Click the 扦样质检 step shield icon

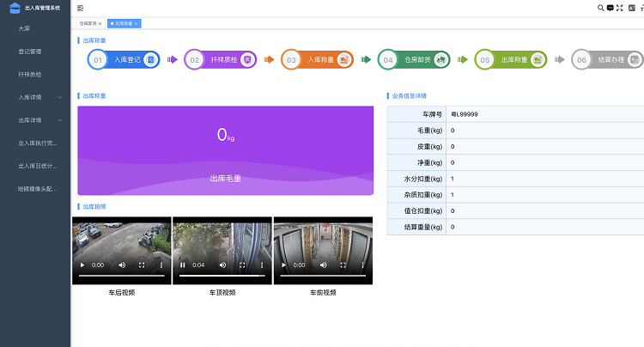pyautogui.click(x=247, y=60)
